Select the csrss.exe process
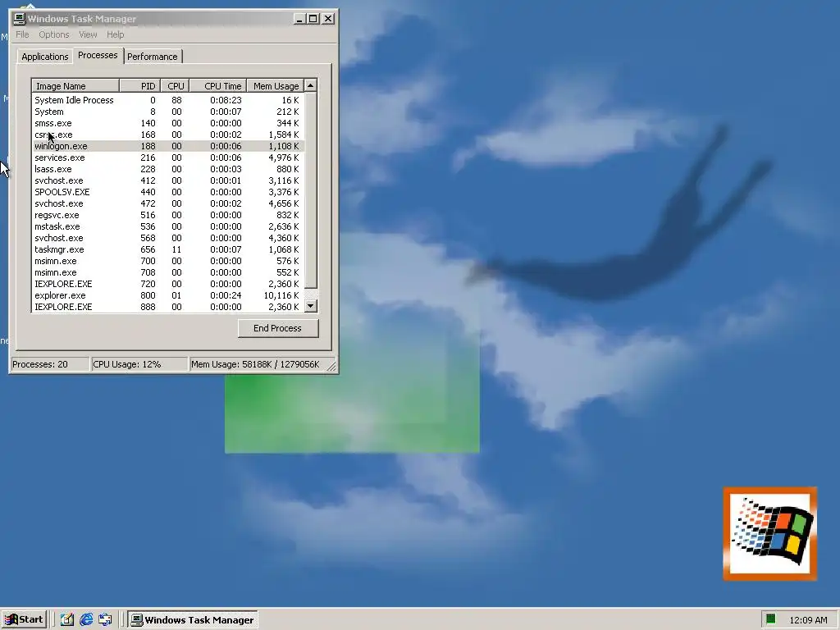 point(167,135)
